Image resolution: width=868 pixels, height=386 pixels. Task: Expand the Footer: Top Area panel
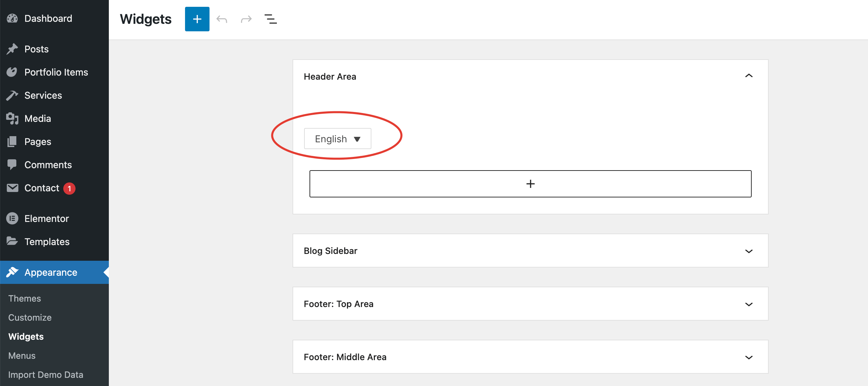pyautogui.click(x=749, y=304)
